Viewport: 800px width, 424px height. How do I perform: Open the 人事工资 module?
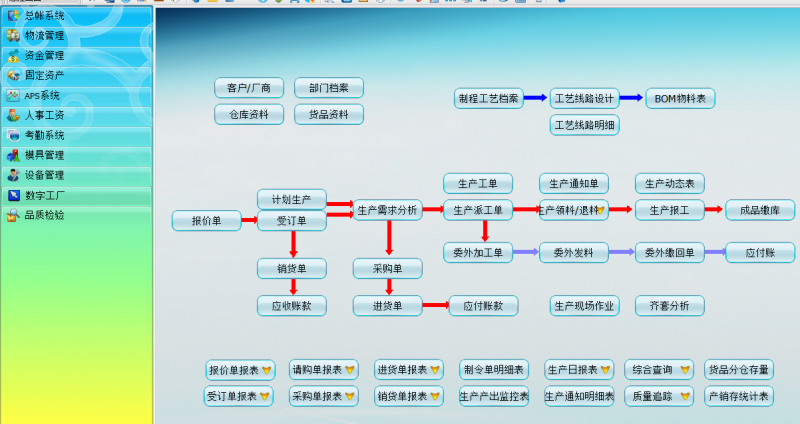[x=45, y=115]
